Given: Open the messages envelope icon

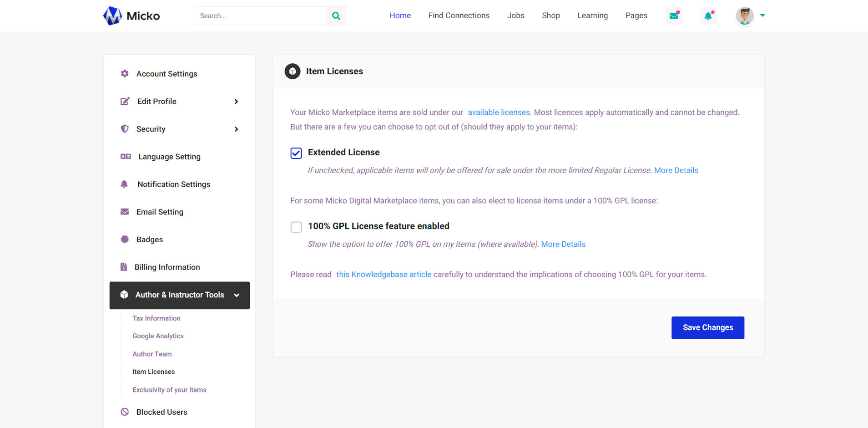Looking at the screenshot, I should (x=674, y=16).
